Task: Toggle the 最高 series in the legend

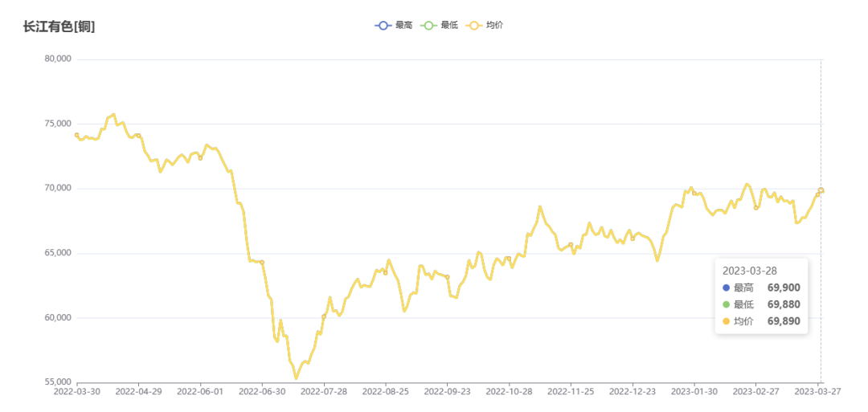Action: click(x=393, y=26)
